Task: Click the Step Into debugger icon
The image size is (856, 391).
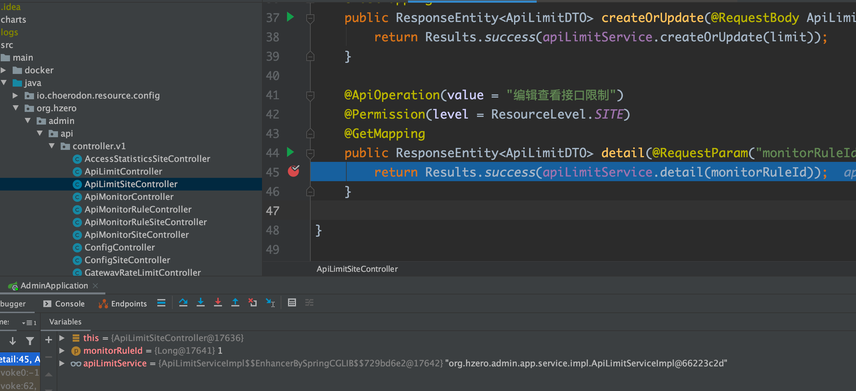Action: [x=200, y=303]
